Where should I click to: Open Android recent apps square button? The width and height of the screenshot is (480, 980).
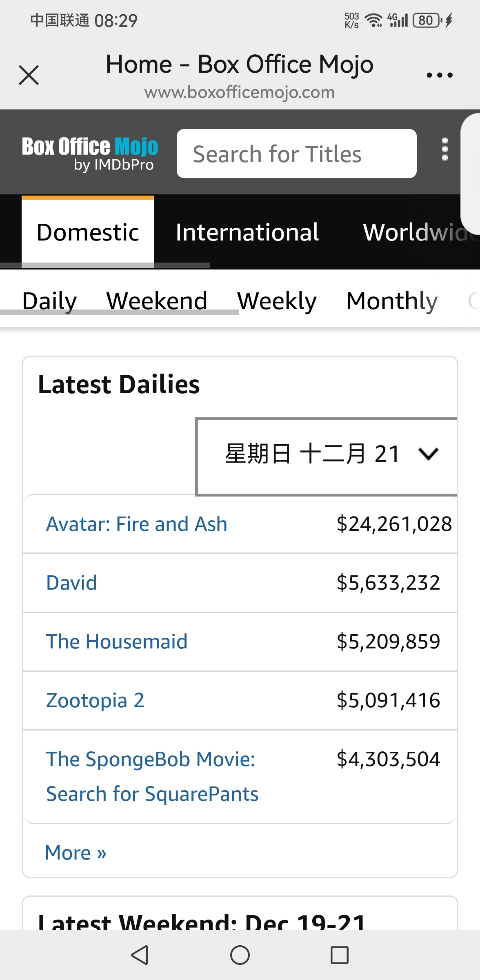point(339,955)
